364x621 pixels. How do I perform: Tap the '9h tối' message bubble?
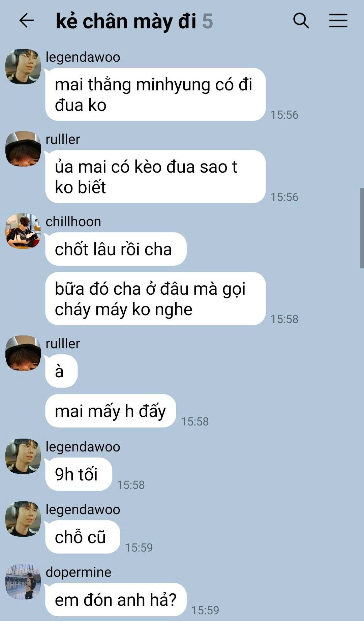79,474
